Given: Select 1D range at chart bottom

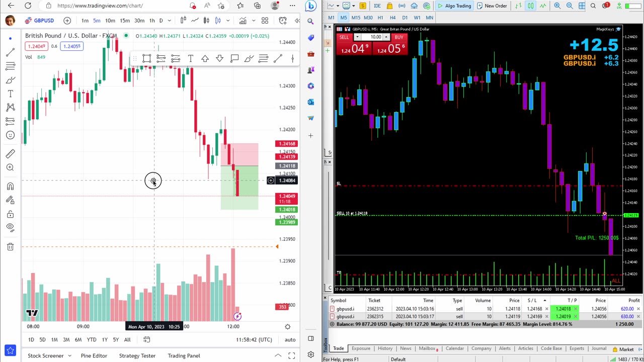Looking at the screenshot, I should pyautogui.click(x=31, y=339).
